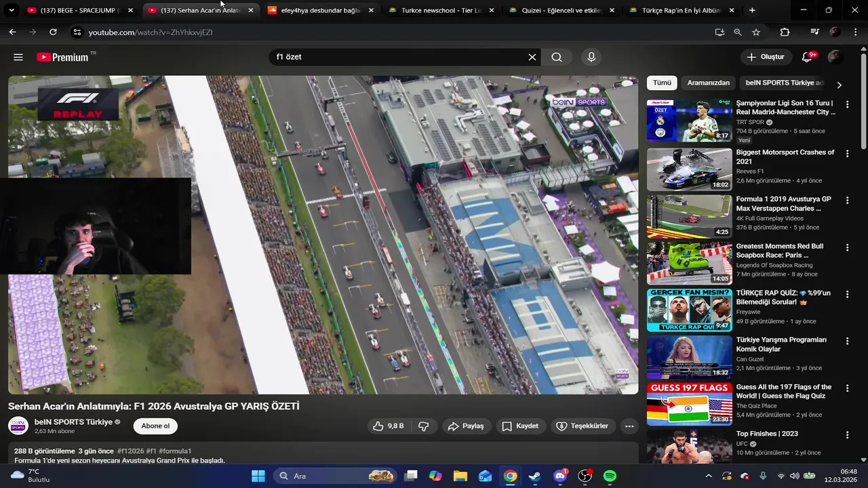Open options menu for Türkiye Yarışma Programları video

coord(847,341)
